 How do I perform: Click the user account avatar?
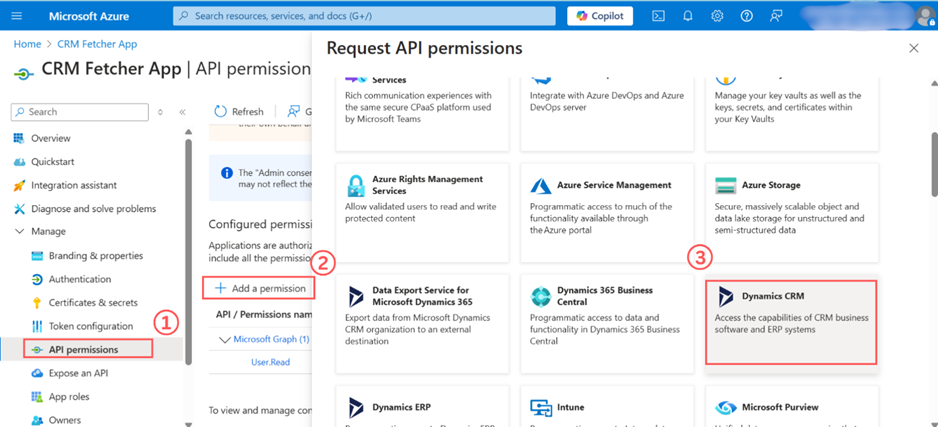pos(924,17)
